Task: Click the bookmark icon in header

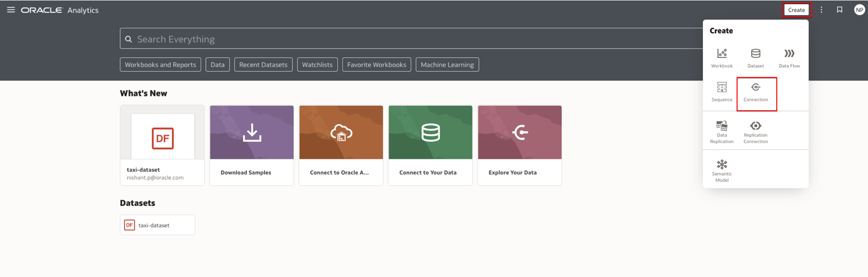Action: point(840,10)
